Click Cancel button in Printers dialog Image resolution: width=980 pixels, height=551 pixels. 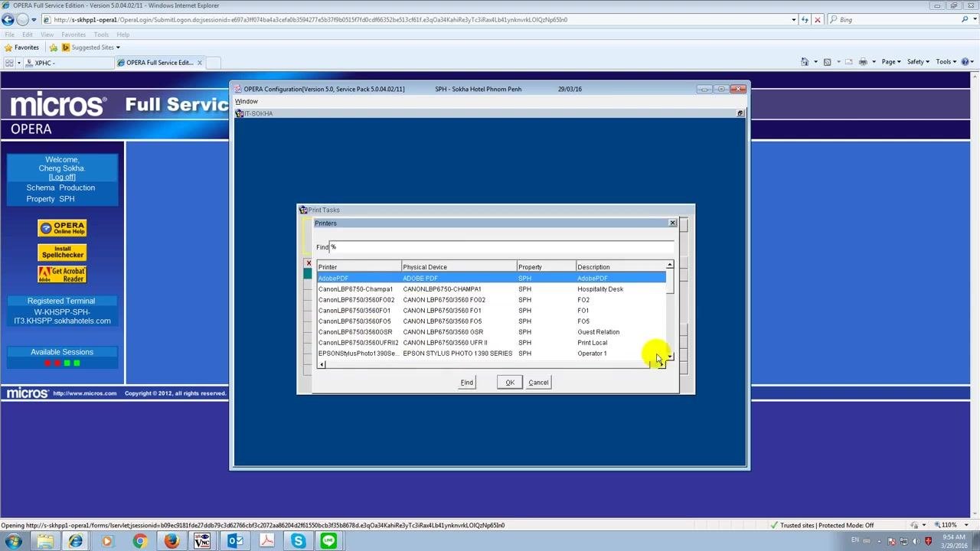pyautogui.click(x=538, y=383)
